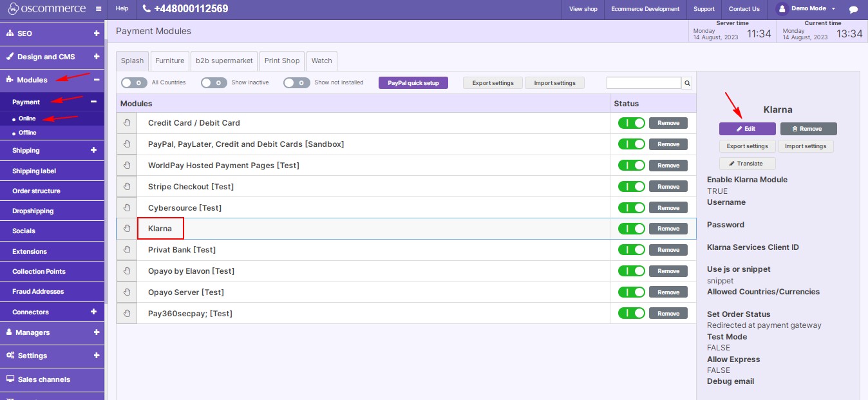The height and width of the screenshot is (400, 868).
Task: Toggle Show inactive switch
Action: [x=214, y=82]
